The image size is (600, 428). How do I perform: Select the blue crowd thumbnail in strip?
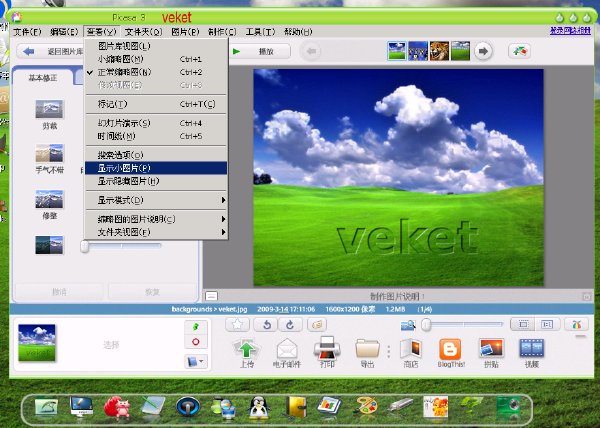(x=418, y=51)
